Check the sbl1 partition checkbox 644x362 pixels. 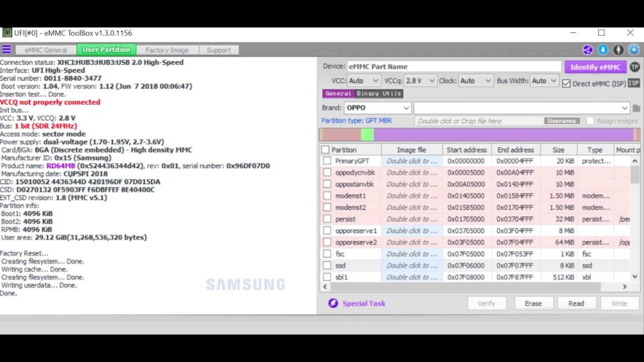pos(327,277)
